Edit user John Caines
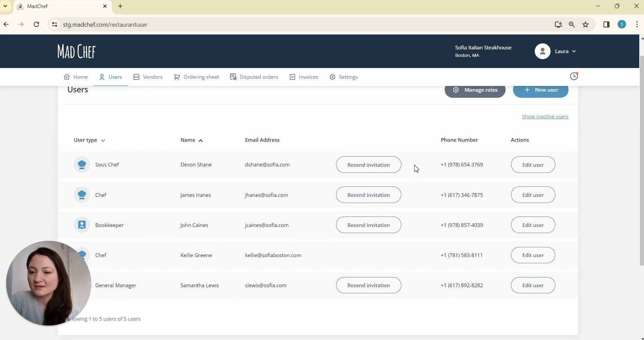Screen dimensions: 644x340 click(533, 225)
